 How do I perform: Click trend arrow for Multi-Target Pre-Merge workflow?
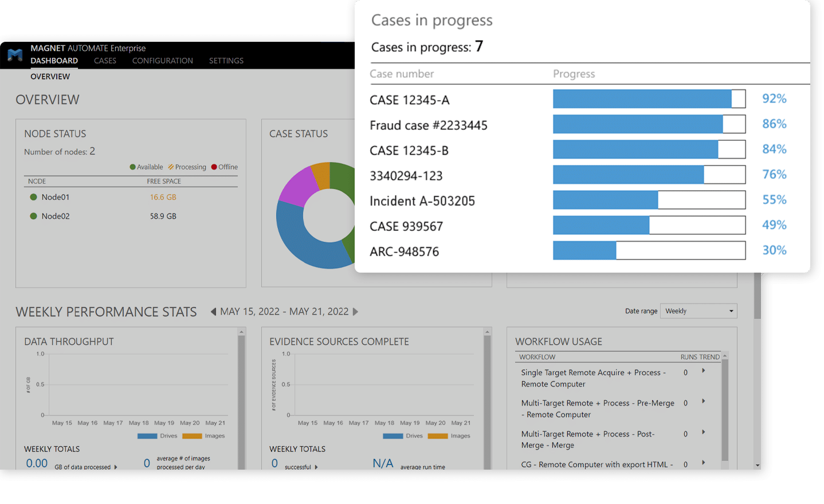coord(703,401)
